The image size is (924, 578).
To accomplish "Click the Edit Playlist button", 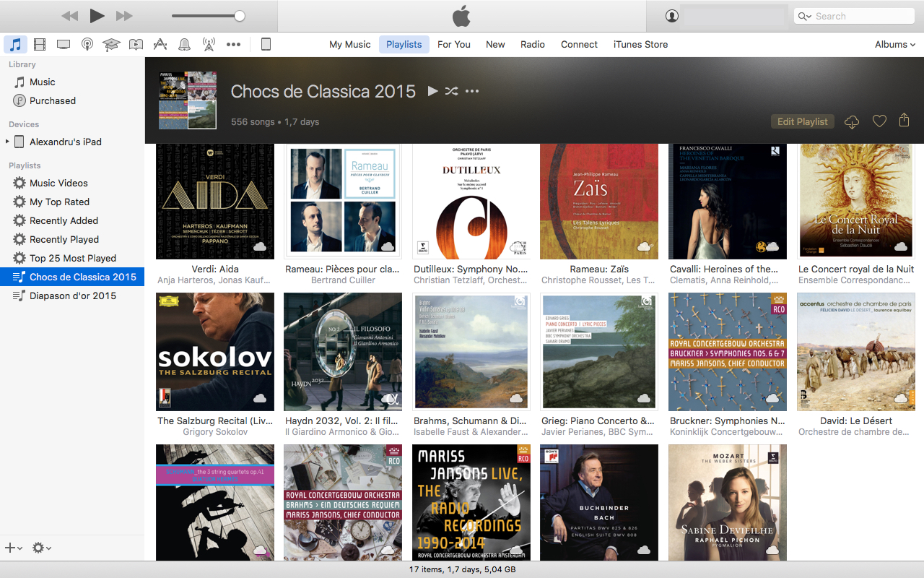I will pos(802,121).
